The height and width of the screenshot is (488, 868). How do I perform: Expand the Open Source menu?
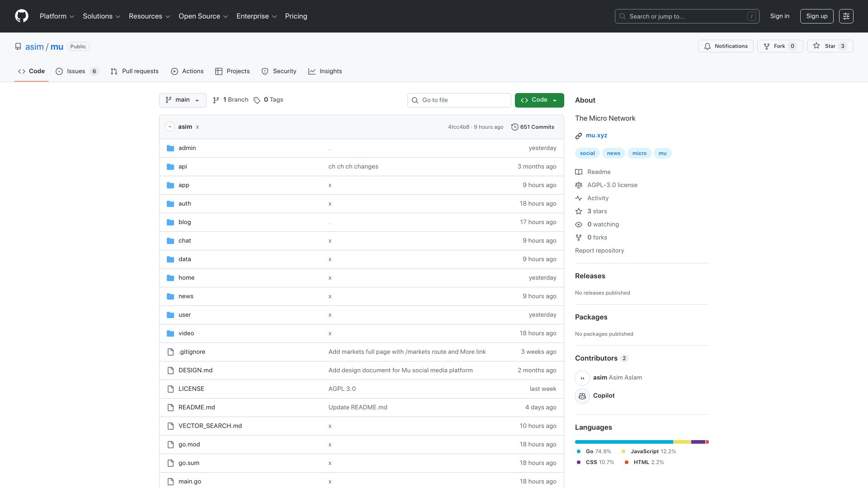click(203, 16)
